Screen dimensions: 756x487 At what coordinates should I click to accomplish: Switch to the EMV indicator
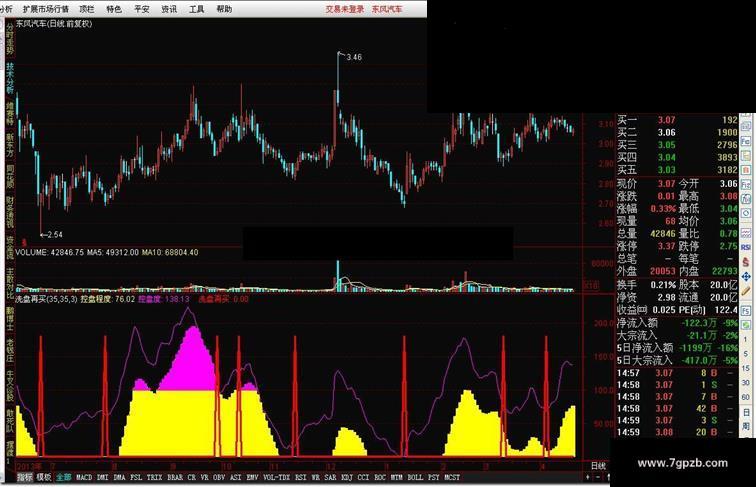coord(252,477)
